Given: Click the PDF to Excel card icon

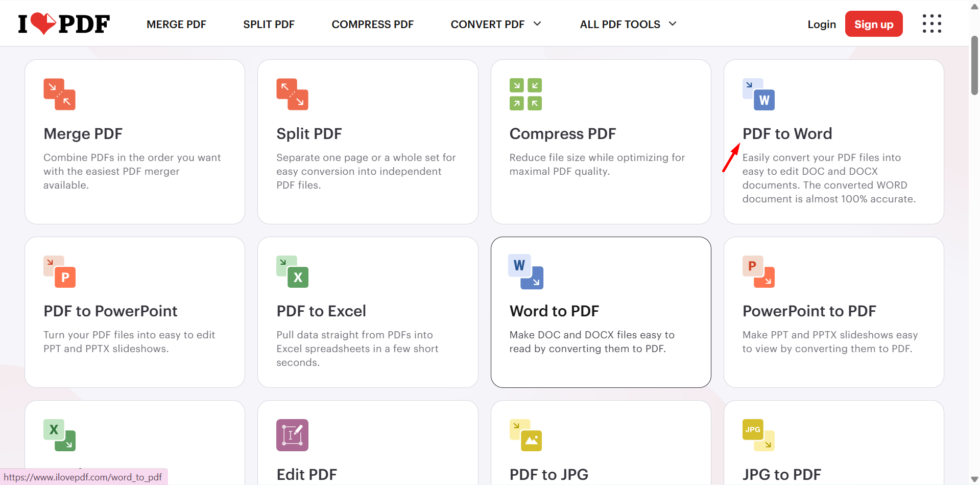Looking at the screenshot, I should [x=292, y=271].
